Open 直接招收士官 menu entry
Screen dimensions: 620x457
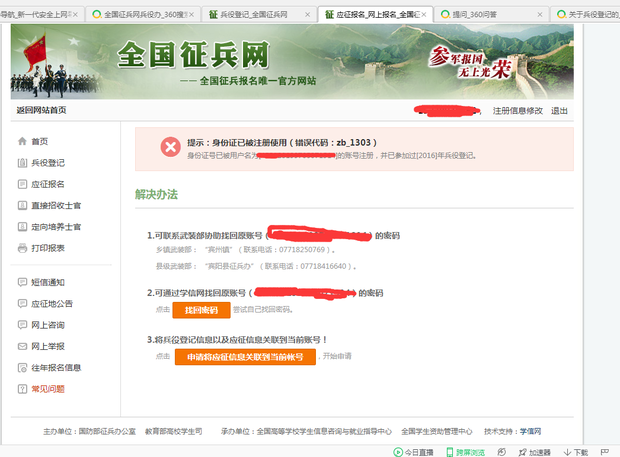pos(56,205)
